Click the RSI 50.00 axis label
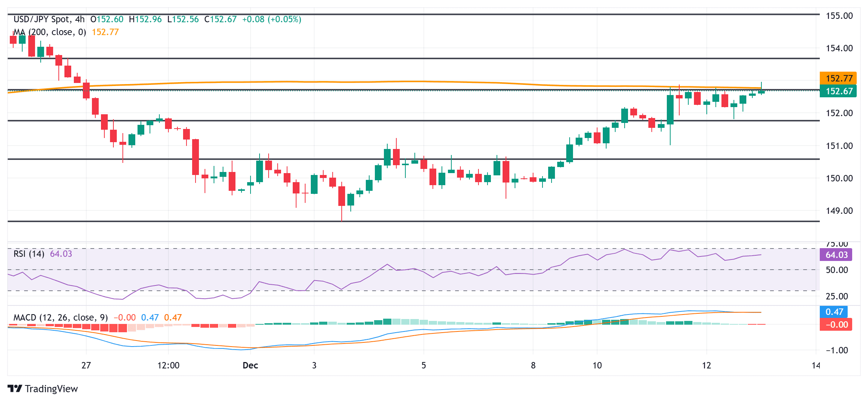 coord(837,270)
